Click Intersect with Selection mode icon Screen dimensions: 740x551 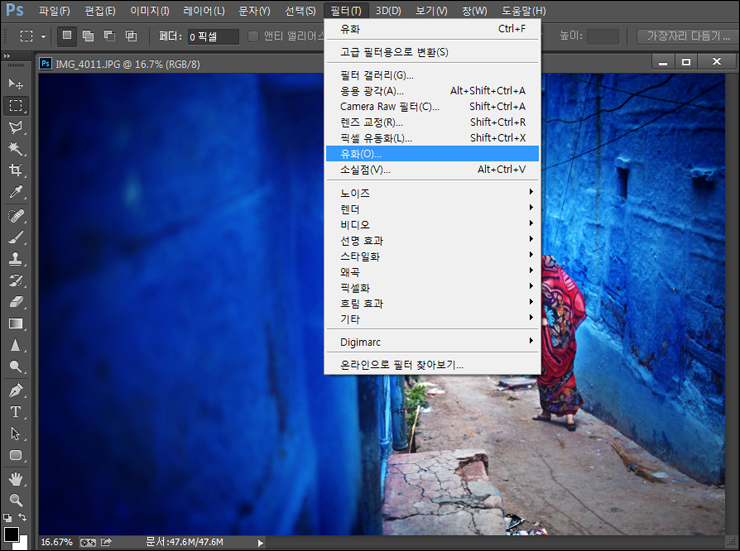click(x=131, y=36)
